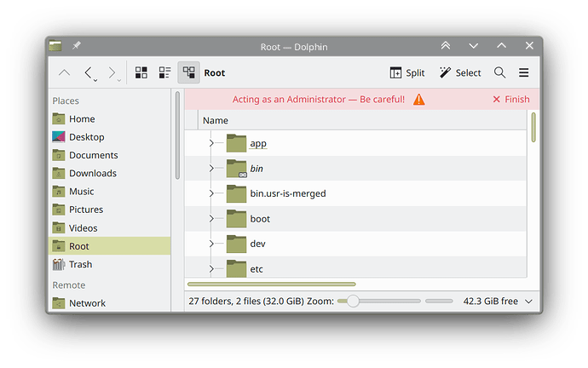
Task: Open Desktop in Places panel
Action: pos(110,137)
